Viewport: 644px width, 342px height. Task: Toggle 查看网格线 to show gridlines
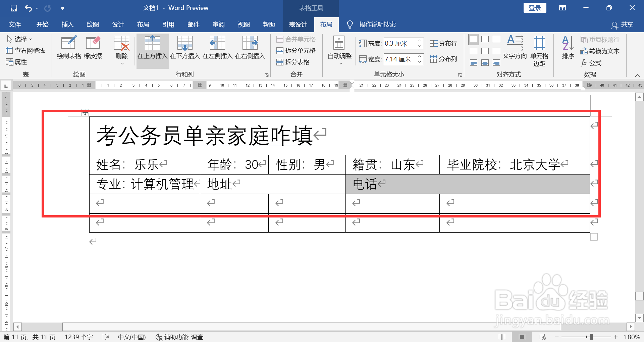(25, 50)
